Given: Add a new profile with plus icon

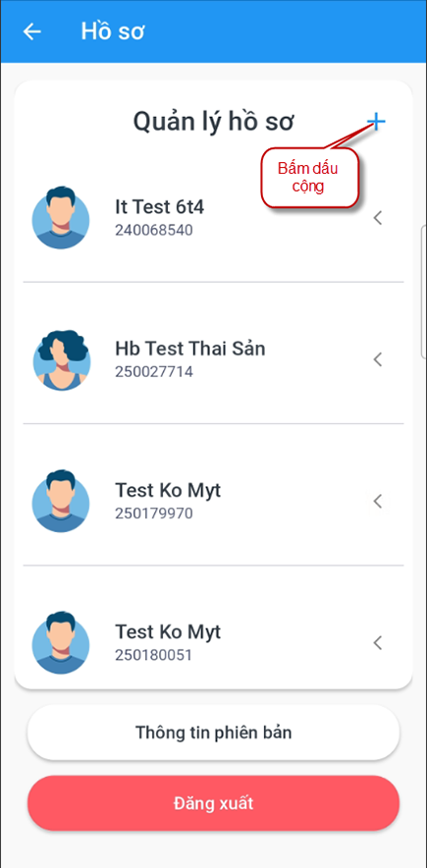Looking at the screenshot, I should point(376,122).
